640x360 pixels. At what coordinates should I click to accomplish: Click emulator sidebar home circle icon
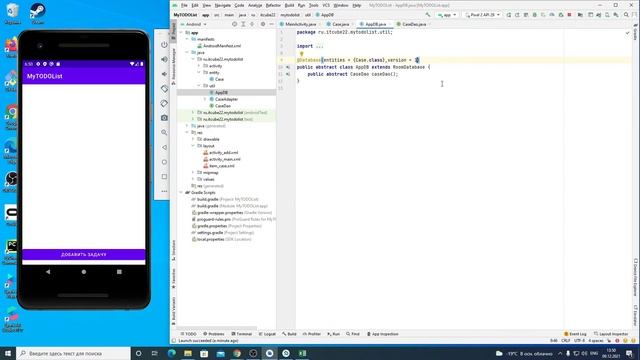coord(164,162)
